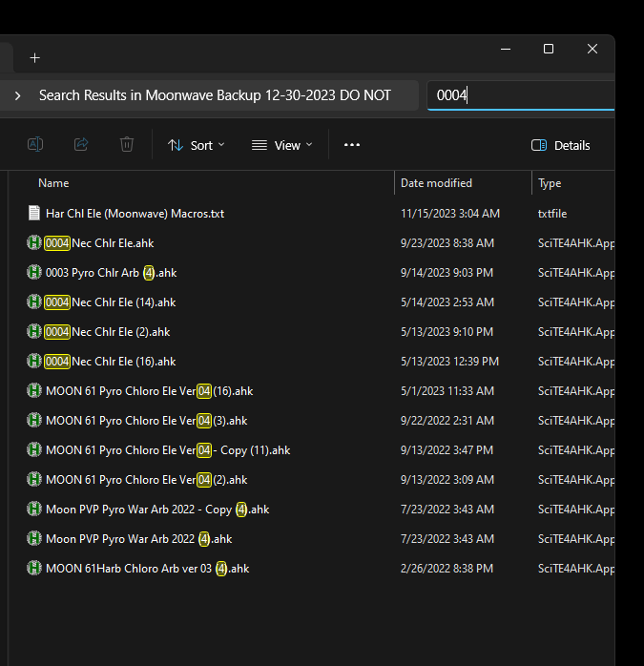Select MOON 61 Pyro Chloro Ele Ver04 - Copy (11).ahk

coord(168,450)
